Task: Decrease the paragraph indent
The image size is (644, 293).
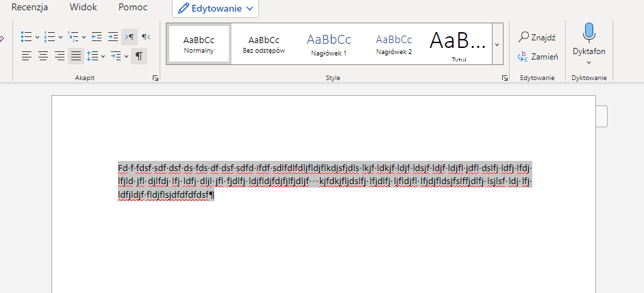Action: click(97, 37)
